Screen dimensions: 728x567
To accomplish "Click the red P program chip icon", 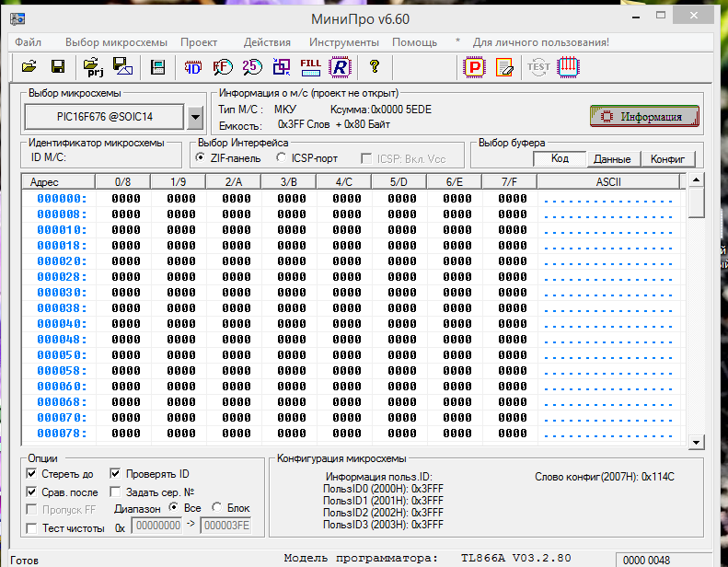I will click(x=475, y=66).
